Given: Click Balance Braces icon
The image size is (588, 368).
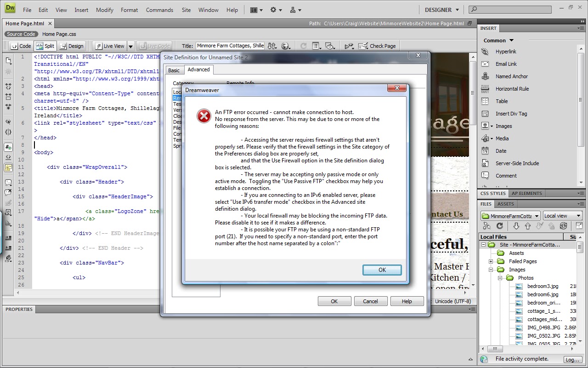Looking at the screenshot, I should tap(8, 132).
